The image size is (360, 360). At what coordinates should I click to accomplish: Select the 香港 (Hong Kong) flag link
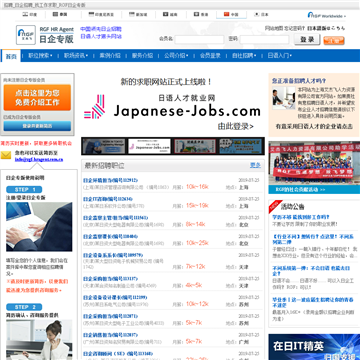[201, 15]
